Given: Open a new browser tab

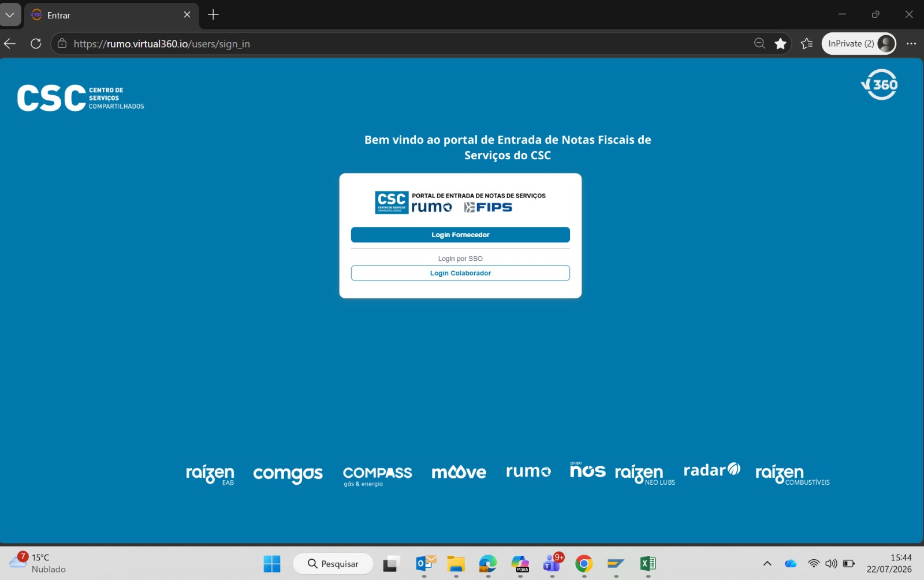Looking at the screenshot, I should (213, 15).
